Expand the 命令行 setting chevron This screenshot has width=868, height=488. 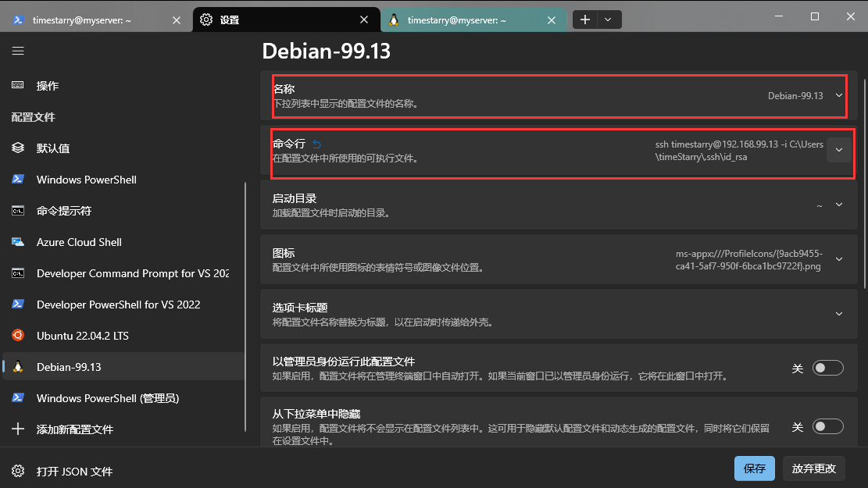point(839,150)
